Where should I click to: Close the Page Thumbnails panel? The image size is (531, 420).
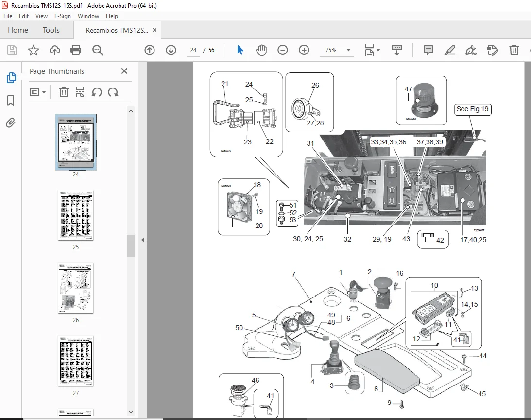click(x=124, y=71)
